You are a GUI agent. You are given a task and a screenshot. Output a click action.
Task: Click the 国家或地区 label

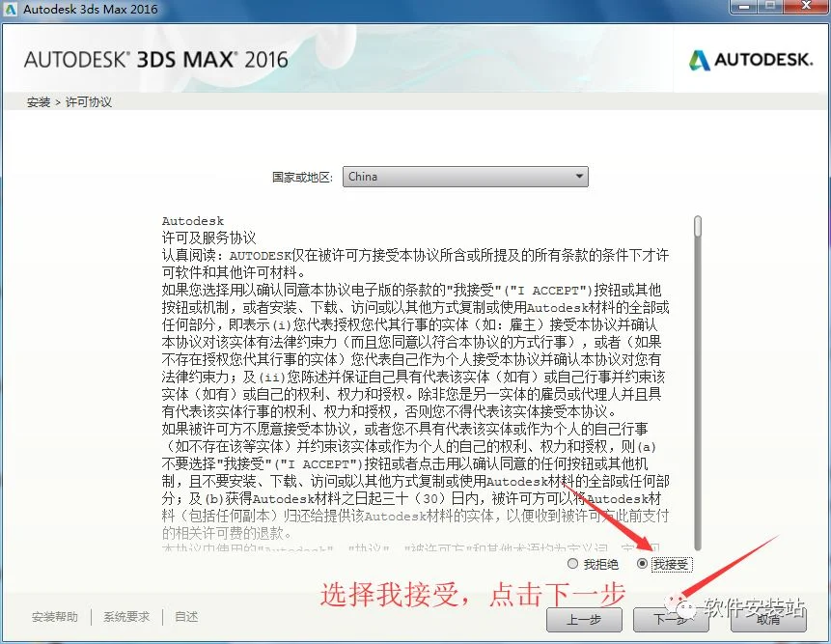(x=303, y=177)
